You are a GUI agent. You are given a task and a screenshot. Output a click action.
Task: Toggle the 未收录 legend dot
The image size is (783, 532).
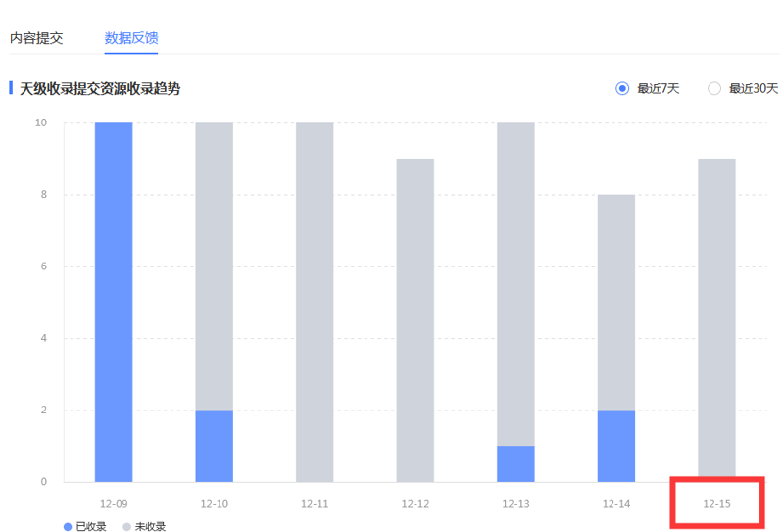click(x=126, y=526)
